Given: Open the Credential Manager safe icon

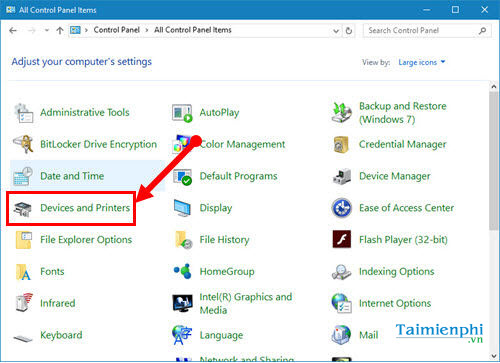Looking at the screenshot, I should click(341, 144).
